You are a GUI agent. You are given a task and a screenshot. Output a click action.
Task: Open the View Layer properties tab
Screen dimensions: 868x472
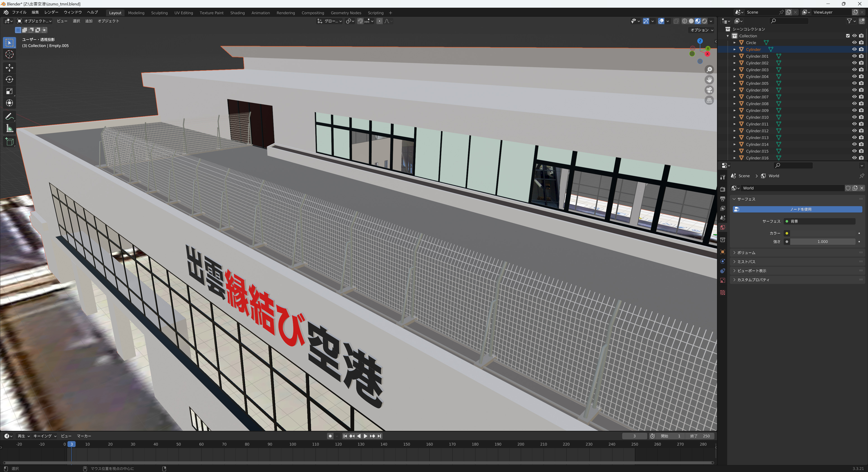(722, 208)
